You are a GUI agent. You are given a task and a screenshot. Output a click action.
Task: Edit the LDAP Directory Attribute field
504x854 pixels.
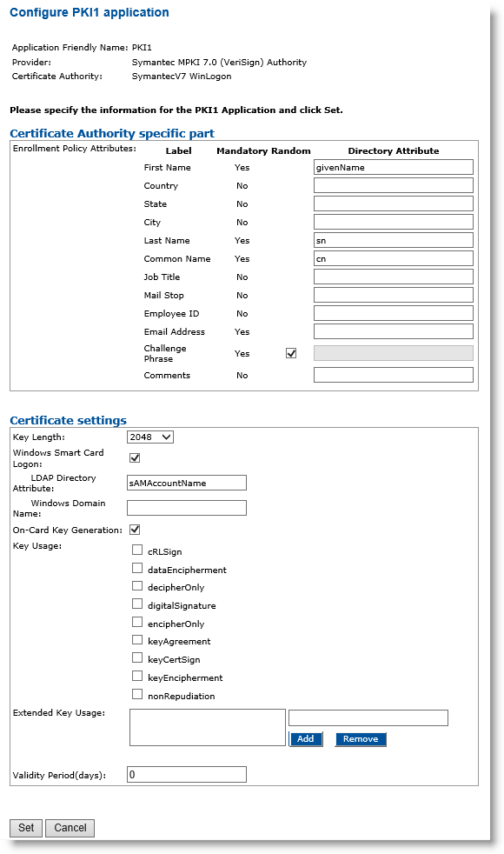click(187, 482)
